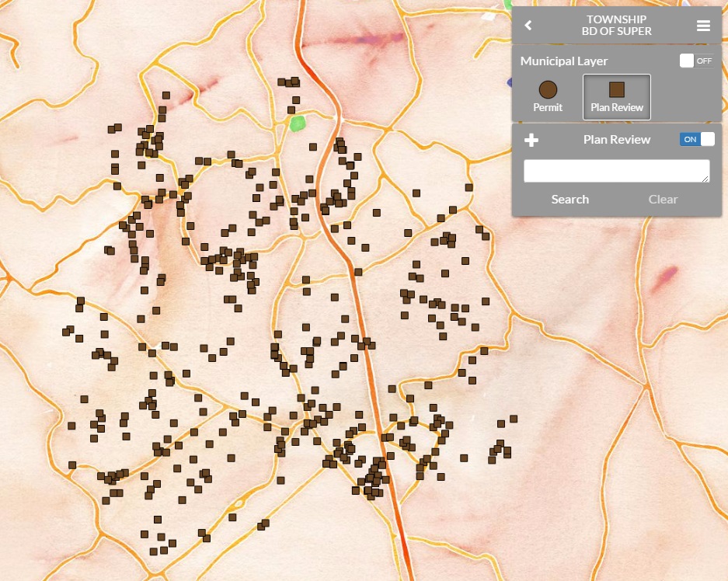Screen dimensions: 728x581
Task: Select a marker in the topmost three-marker cluster
Action: click(288, 82)
